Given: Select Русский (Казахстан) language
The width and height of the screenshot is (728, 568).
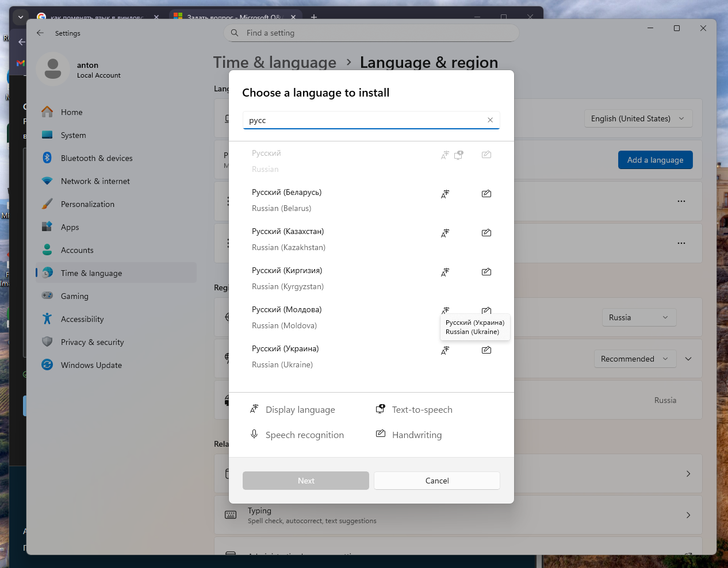Looking at the screenshot, I should (371, 239).
